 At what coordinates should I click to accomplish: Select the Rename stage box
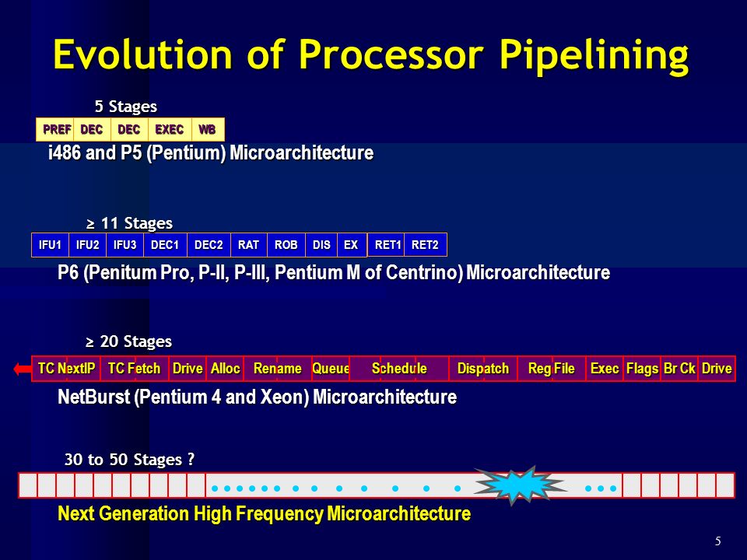click(x=277, y=369)
